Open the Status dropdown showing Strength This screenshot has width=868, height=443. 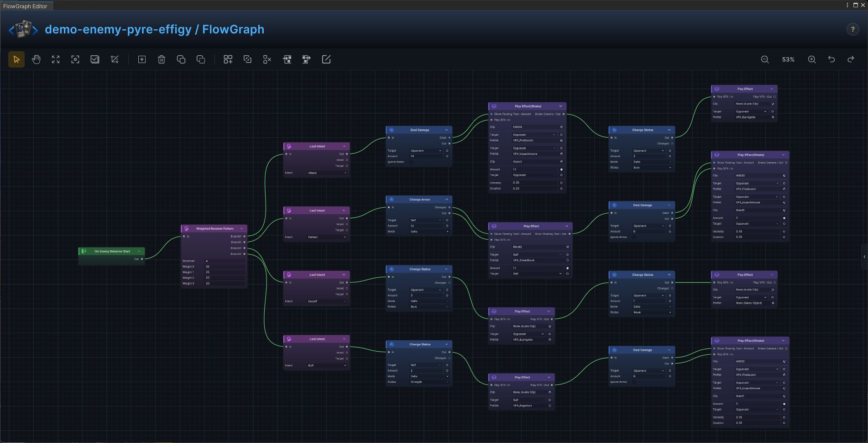(x=429, y=382)
